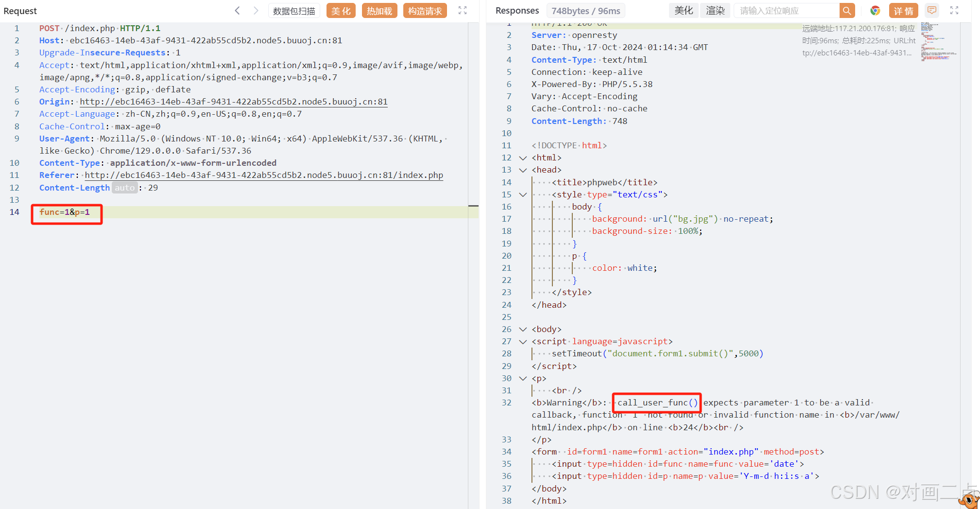This screenshot has height=509, width=980.
Task: Click Cache-Control: no-cache response line
Action: pyautogui.click(x=589, y=108)
